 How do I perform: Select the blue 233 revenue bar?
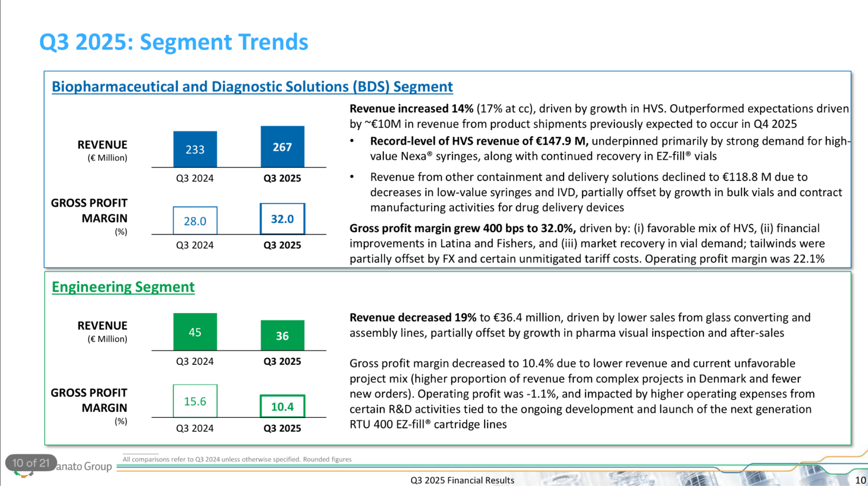[x=195, y=150]
